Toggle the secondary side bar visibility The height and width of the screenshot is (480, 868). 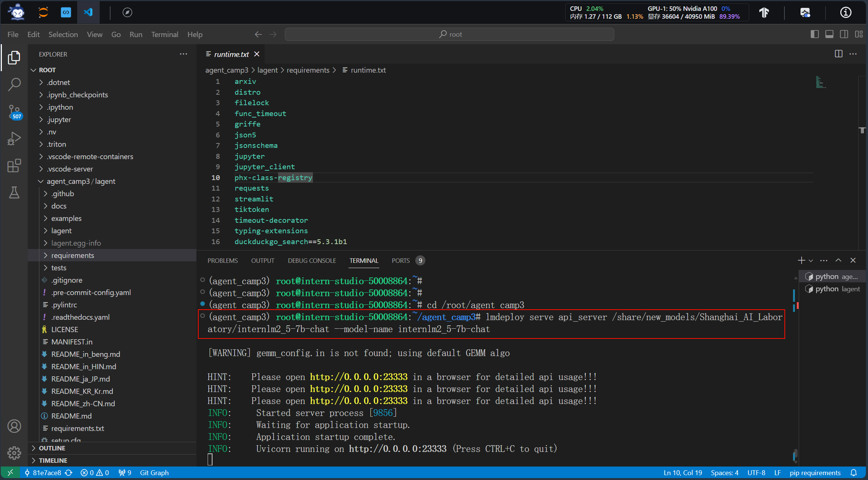844,34
